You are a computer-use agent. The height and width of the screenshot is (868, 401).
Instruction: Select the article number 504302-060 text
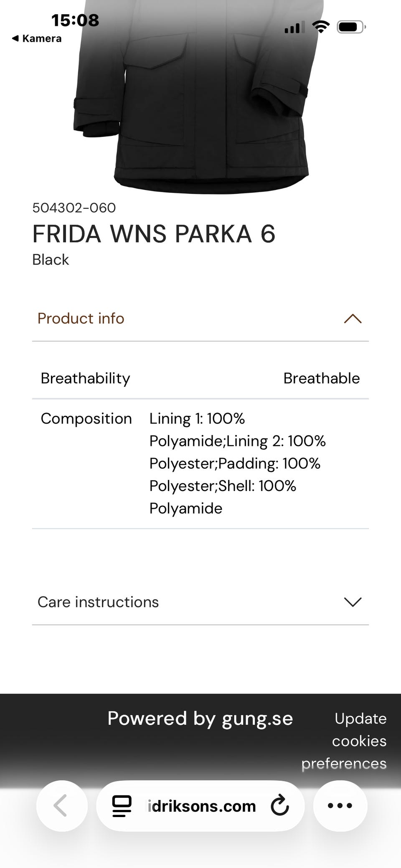coord(74,208)
